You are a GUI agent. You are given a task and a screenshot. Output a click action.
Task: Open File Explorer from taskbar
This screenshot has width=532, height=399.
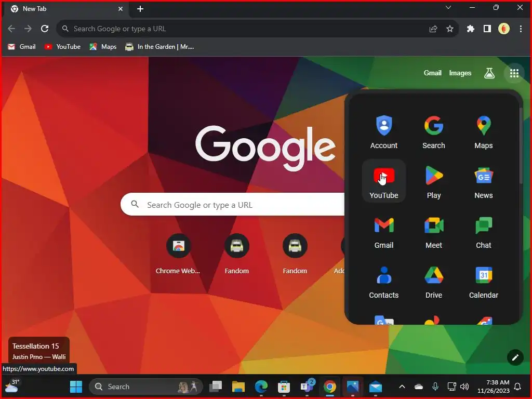(238, 387)
